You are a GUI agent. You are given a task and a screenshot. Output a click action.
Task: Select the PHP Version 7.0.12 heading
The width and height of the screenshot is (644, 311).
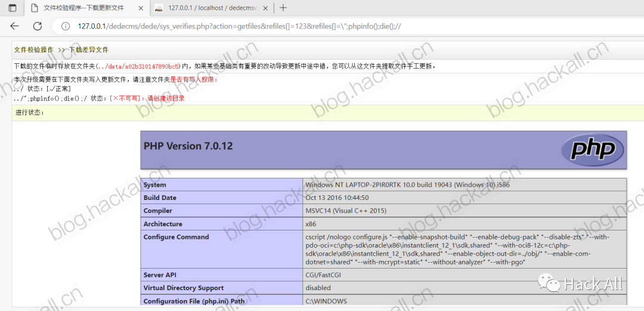188,146
